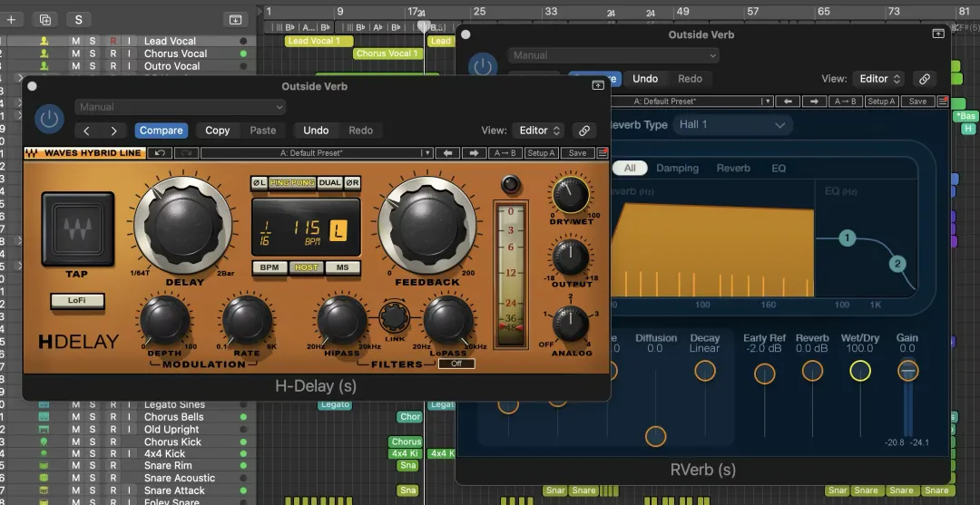Open the Manual settings dropdown in H-Delay
The height and width of the screenshot is (505, 980).
point(180,107)
